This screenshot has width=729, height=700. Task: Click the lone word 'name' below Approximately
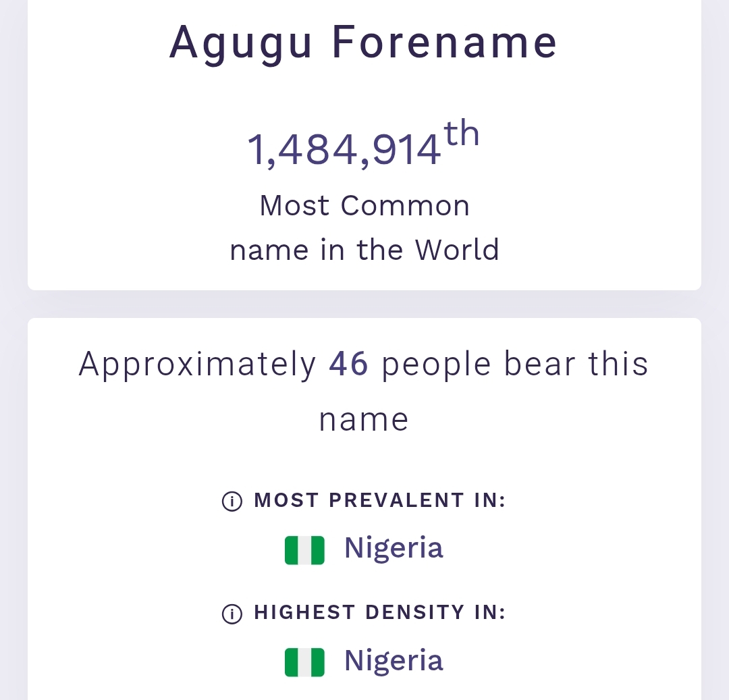pos(364,420)
